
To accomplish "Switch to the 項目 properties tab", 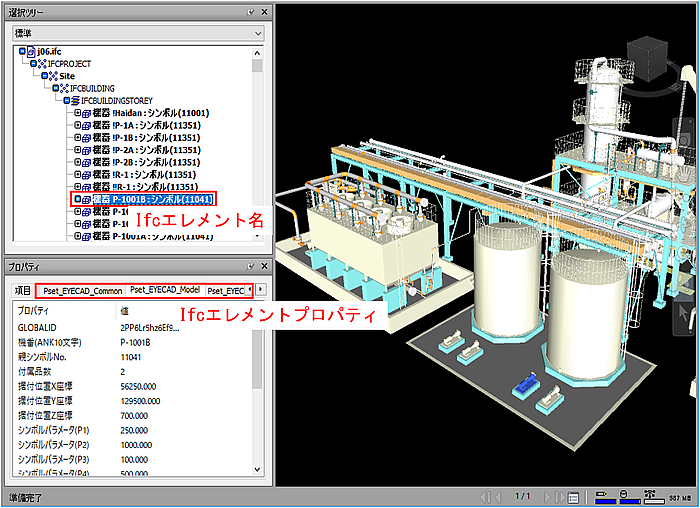I will point(22,291).
